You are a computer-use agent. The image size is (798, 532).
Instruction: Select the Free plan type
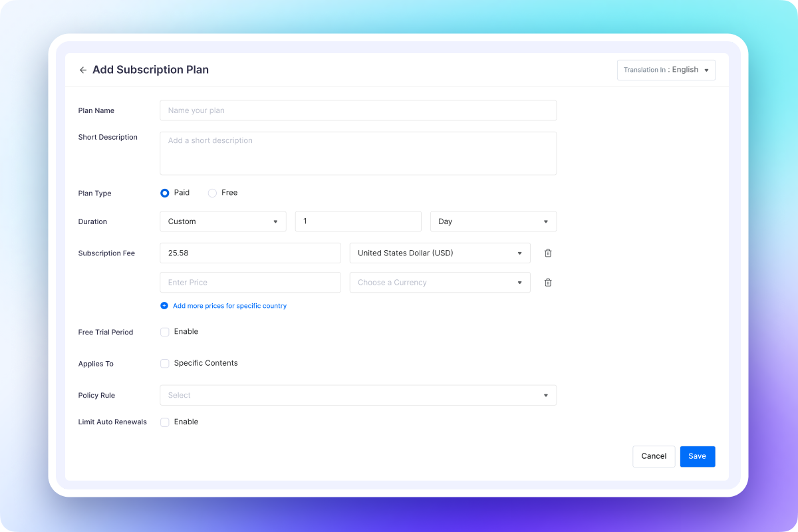pos(212,193)
